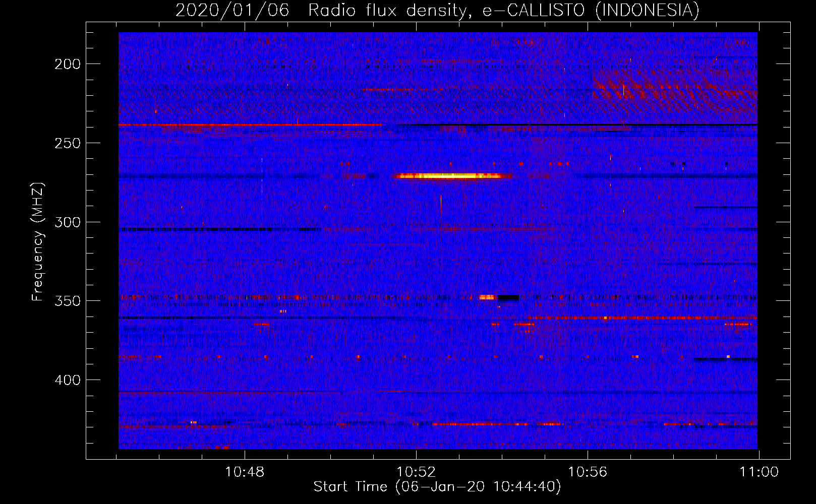816x504 pixels.
Task: Select the 350 frequency axis label
Action: (x=68, y=301)
